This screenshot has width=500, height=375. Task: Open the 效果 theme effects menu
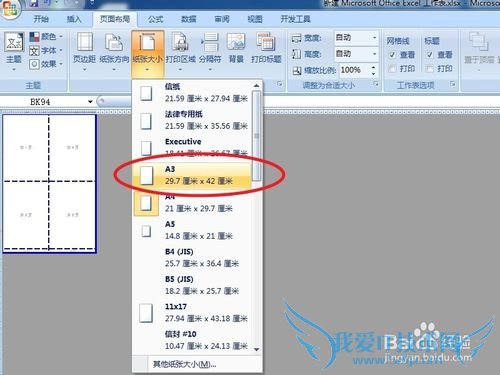pos(46,64)
